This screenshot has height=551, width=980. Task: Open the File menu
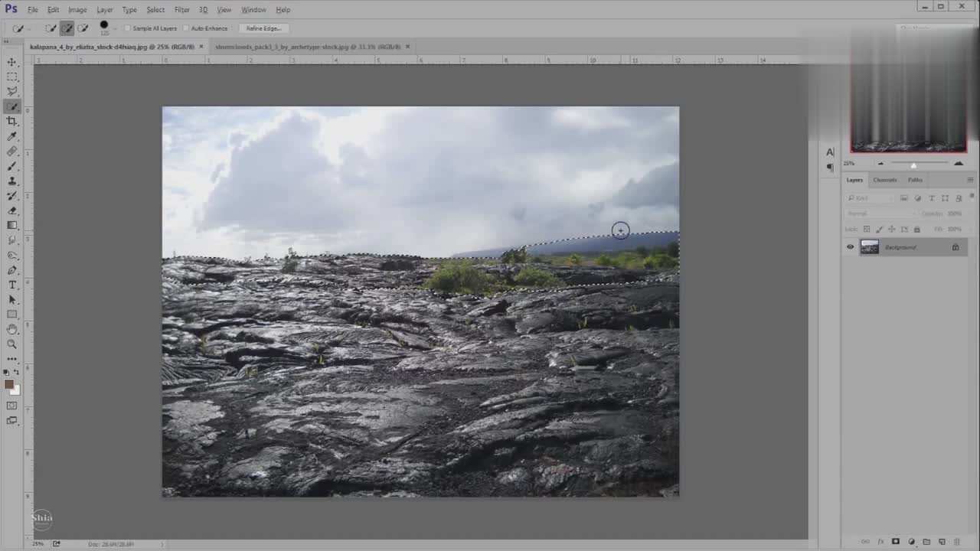click(x=33, y=10)
